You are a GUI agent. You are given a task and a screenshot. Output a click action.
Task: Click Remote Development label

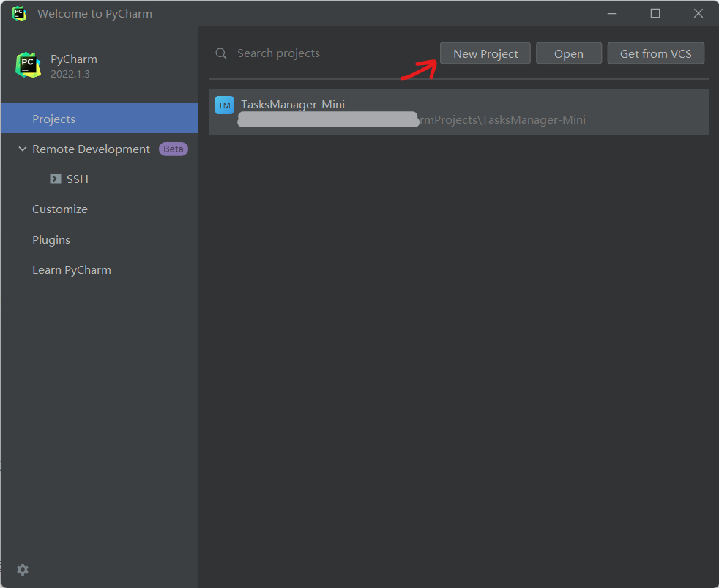pos(91,149)
